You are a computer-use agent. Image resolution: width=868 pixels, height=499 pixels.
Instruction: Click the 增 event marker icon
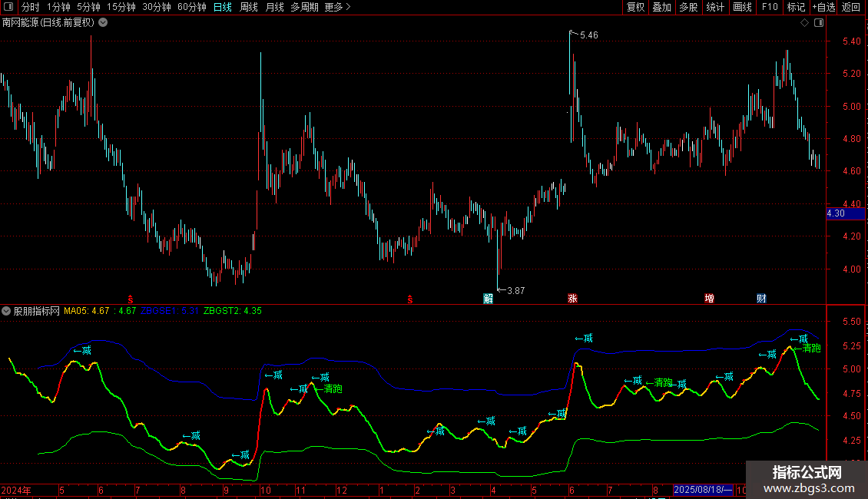(x=709, y=299)
